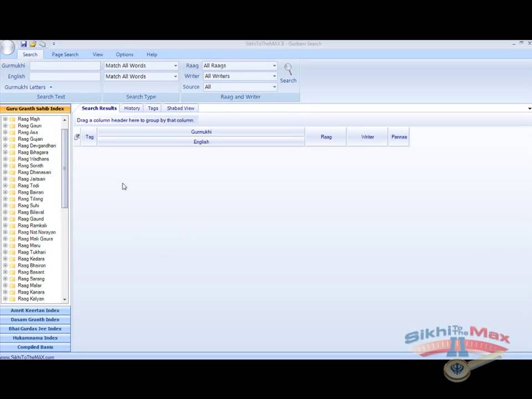Click the Raag Kalyan folder icon
This screenshot has width=532, height=399.
(x=13, y=299)
